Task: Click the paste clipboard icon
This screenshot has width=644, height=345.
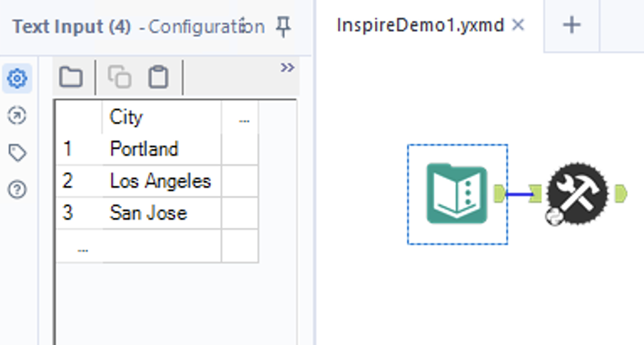Action: point(157,78)
